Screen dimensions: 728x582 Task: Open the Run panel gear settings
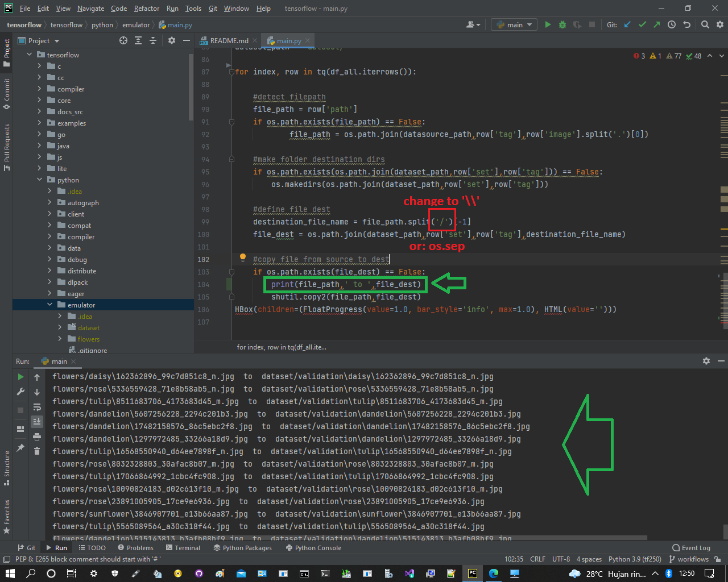pos(706,361)
